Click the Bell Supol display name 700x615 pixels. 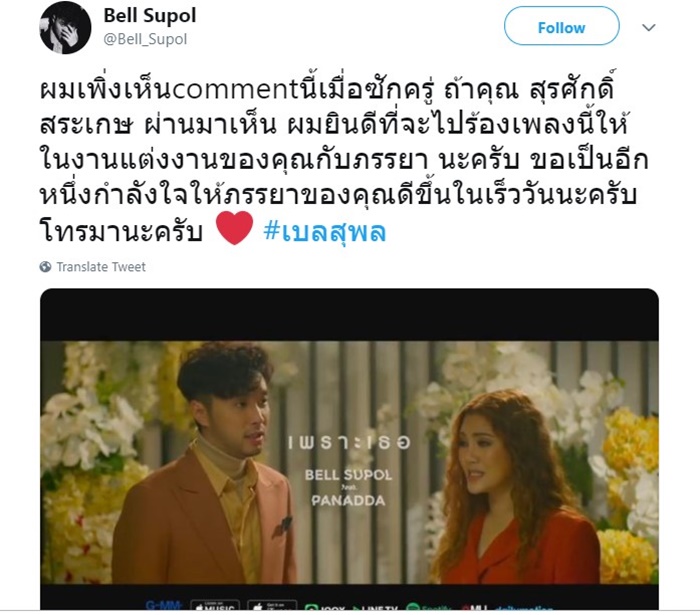(x=150, y=16)
